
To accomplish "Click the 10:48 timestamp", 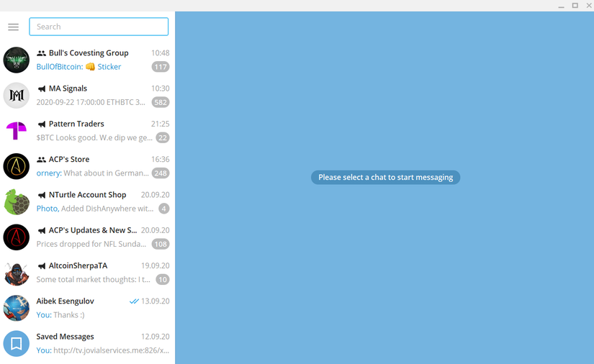I will pyautogui.click(x=161, y=53).
